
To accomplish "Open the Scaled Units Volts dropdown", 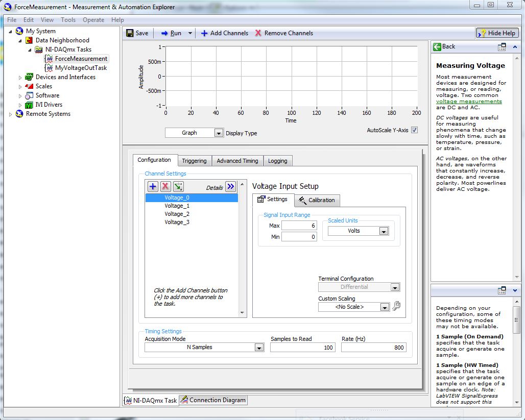I will [384, 231].
